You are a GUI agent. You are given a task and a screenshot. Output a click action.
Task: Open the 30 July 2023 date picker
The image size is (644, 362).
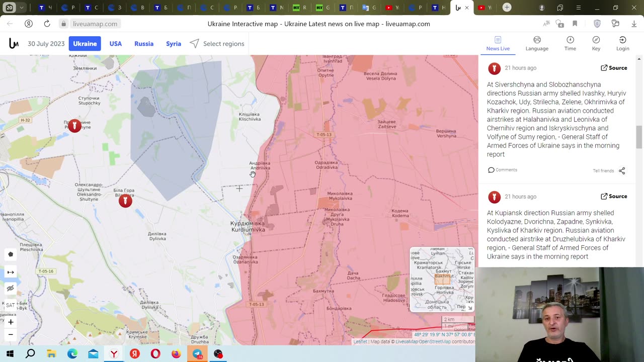tap(46, 44)
